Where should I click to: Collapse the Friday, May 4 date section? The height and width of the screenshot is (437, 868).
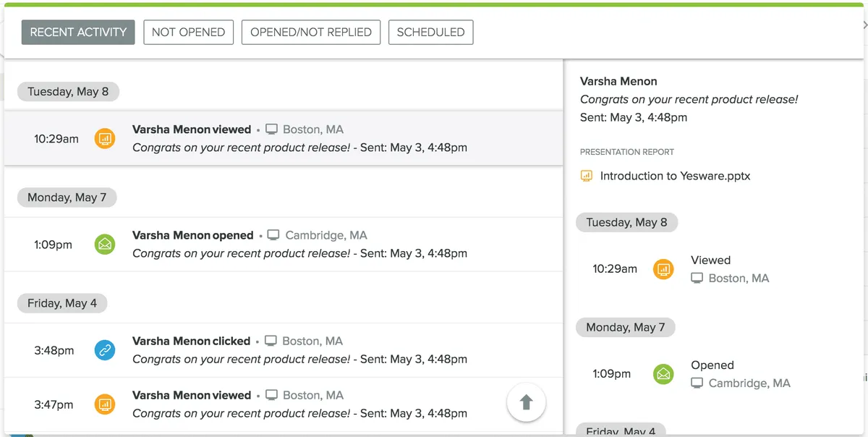(x=61, y=302)
